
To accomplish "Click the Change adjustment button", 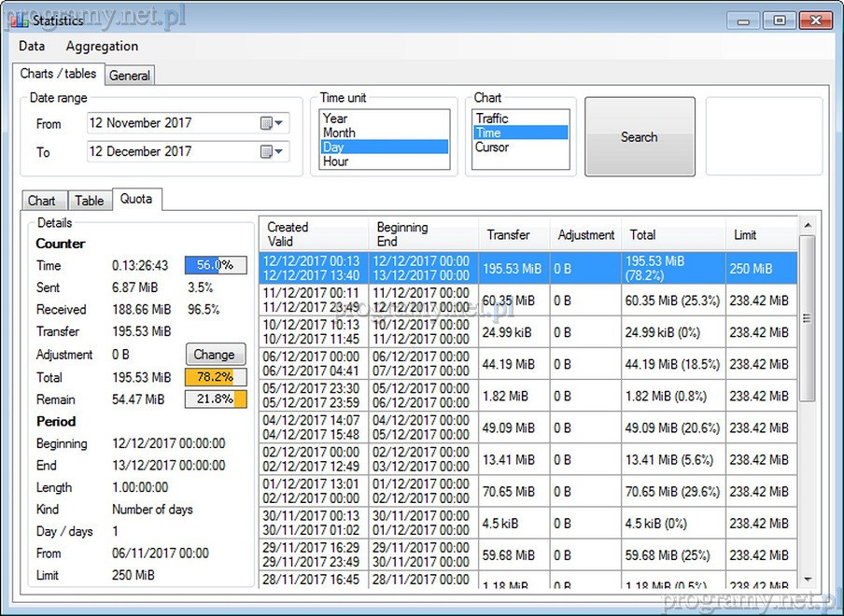I will click(215, 355).
